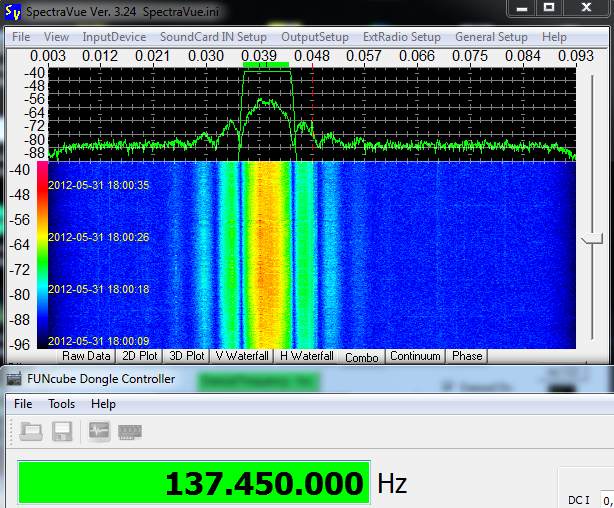614x508 pixels.
Task: Select the V Waterfall tab
Action: [x=242, y=356]
